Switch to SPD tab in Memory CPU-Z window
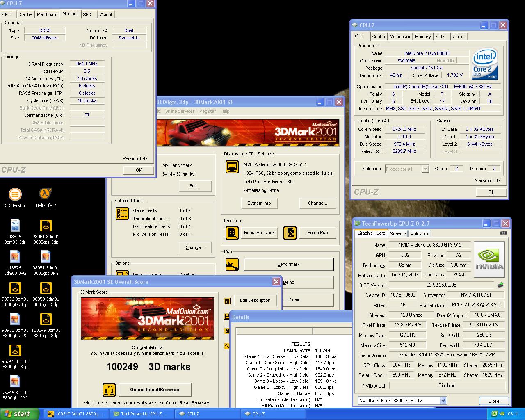This screenshot has height=420, width=525. [x=87, y=14]
